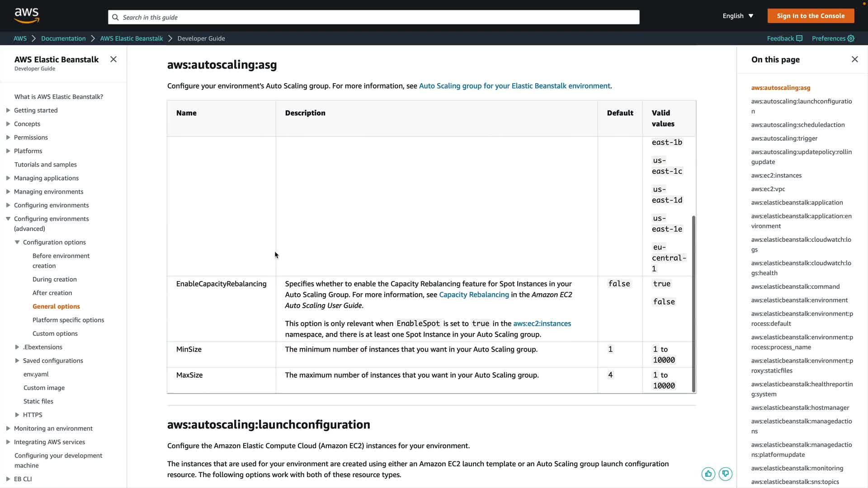Close the AWS Elastic Beanstalk sidebar

click(x=113, y=59)
